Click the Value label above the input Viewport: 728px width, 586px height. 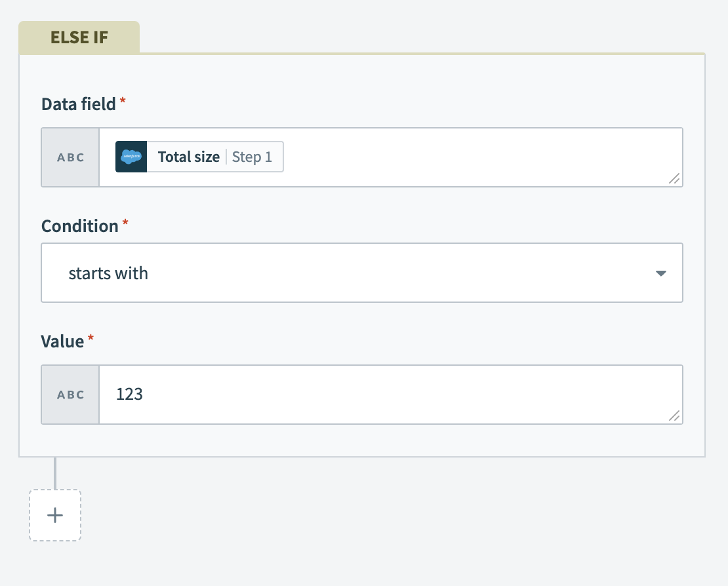(62, 341)
